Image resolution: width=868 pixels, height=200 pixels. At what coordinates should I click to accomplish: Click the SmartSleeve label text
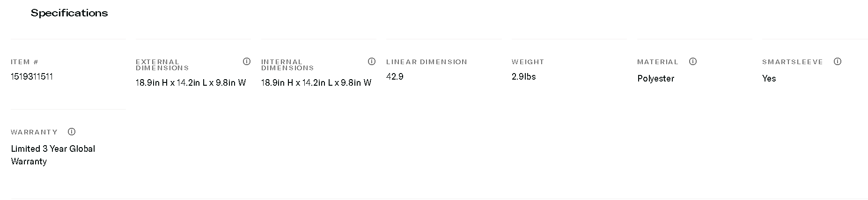[x=792, y=62]
